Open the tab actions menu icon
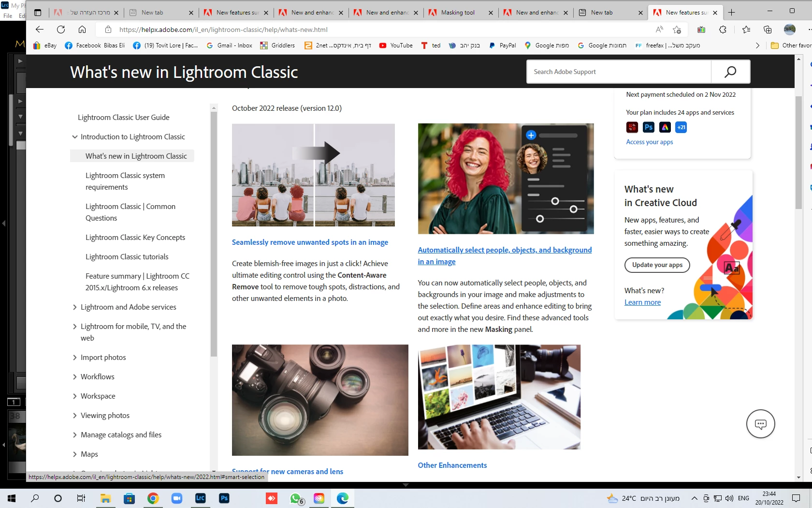Screen dimensions: 812x508 (38, 13)
